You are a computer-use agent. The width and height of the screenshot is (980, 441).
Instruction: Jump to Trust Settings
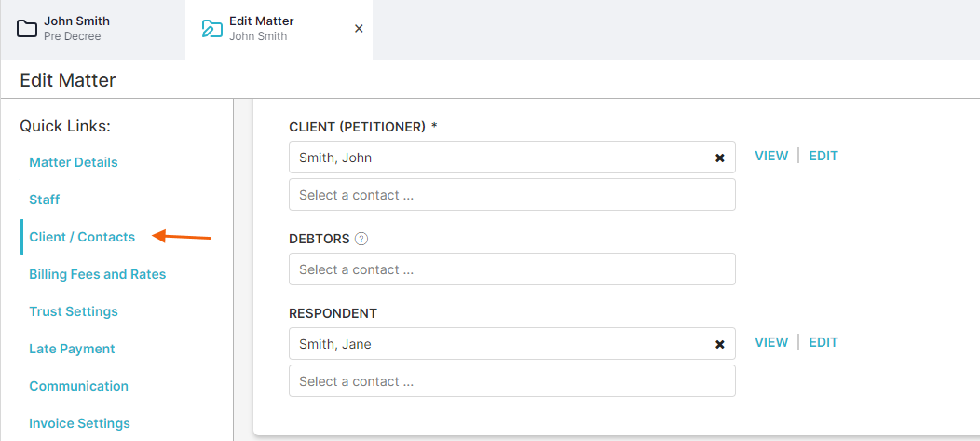[x=73, y=311]
